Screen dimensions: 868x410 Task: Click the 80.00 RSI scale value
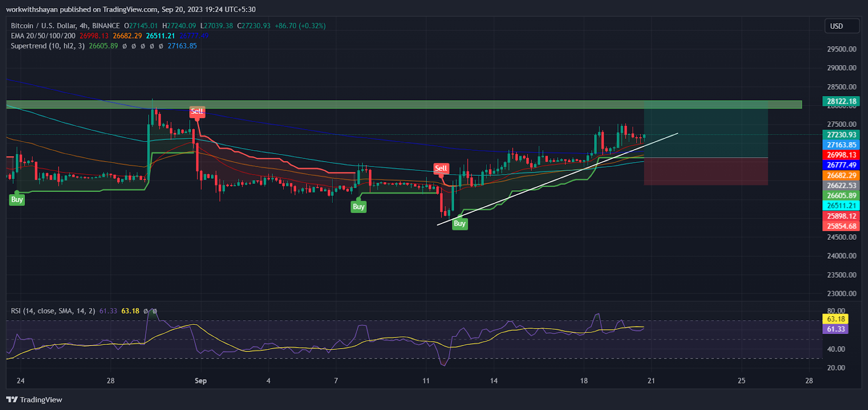836,311
